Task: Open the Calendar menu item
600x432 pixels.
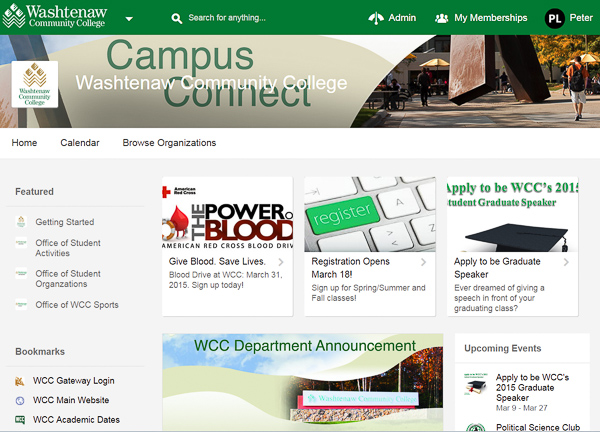Action: point(80,143)
